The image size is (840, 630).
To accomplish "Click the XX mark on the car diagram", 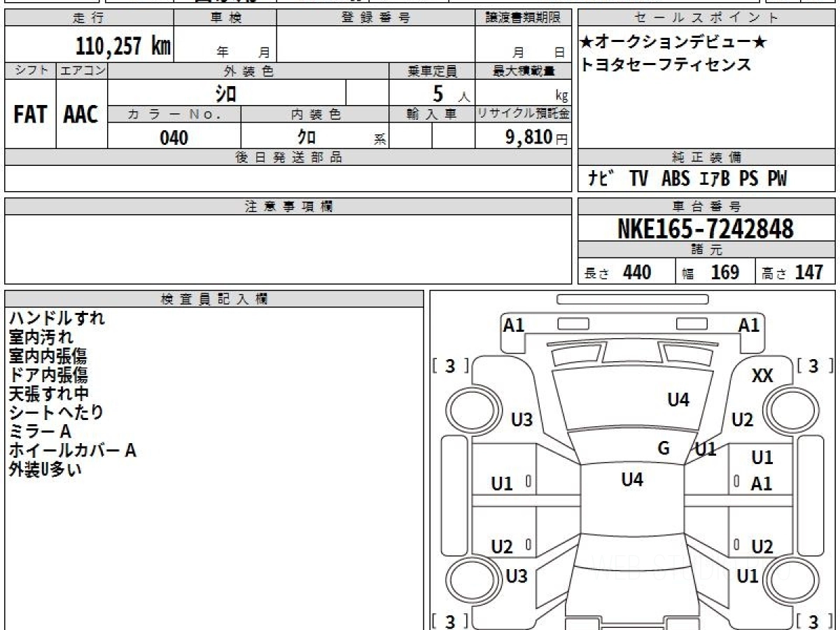I will 762,376.
